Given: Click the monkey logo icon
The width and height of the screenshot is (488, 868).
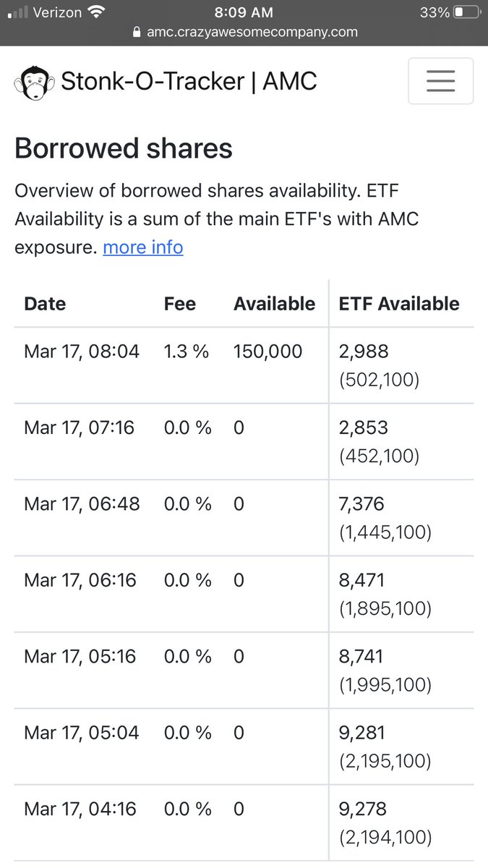Looking at the screenshot, I should [x=32, y=82].
